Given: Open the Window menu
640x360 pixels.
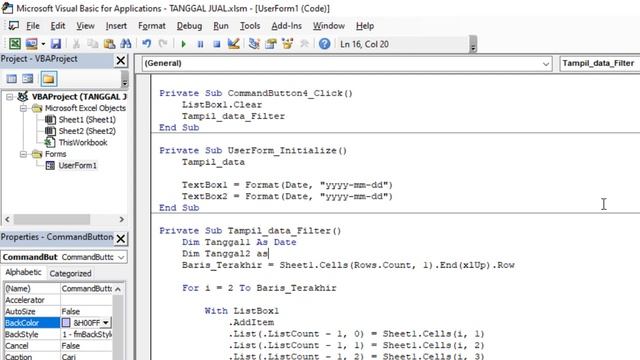Looking at the screenshot, I should pyautogui.click(x=329, y=26).
